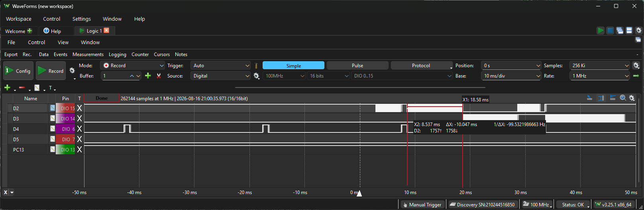644x210 pixels.
Task: Click the Status: OK button
Action: [573, 204]
